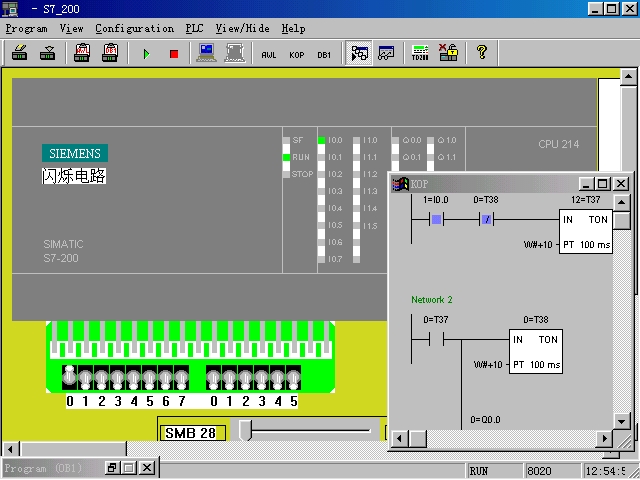Click the SMB 28 label field
The width and height of the screenshot is (640, 480).
(x=194, y=433)
